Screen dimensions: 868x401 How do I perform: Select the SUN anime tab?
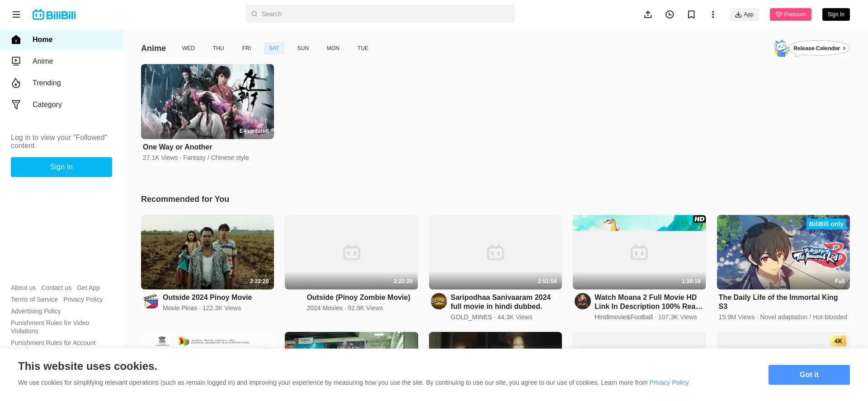coord(303,48)
